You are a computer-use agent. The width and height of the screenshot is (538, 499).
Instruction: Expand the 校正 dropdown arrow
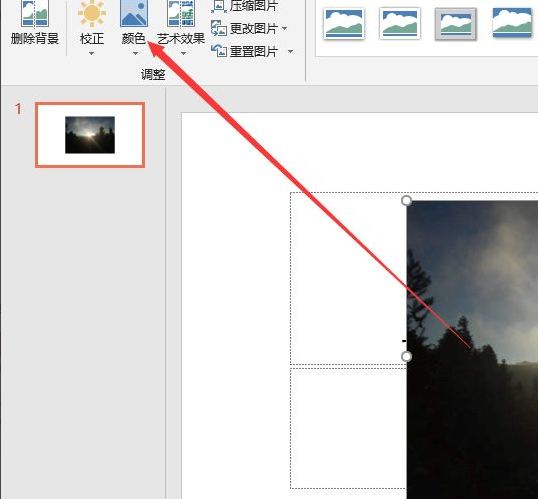tap(91, 53)
